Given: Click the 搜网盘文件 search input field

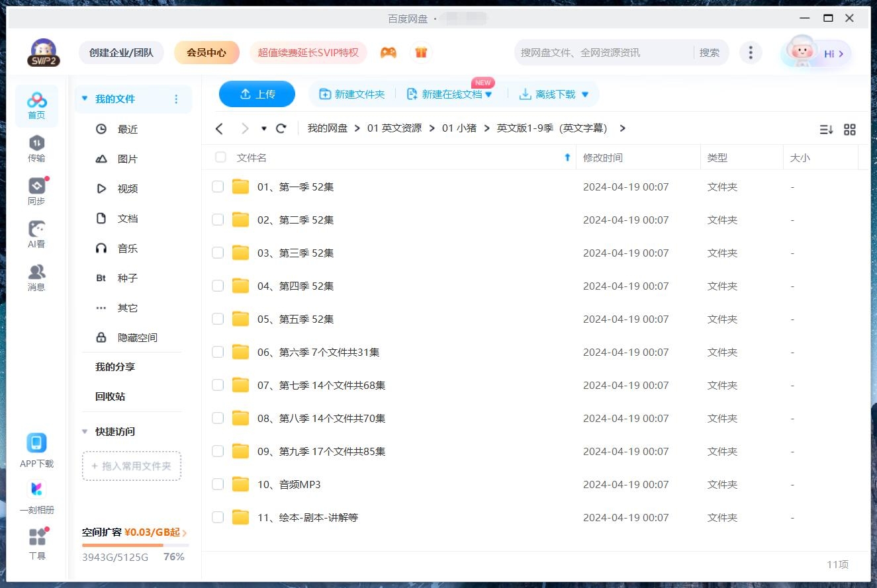Looking at the screenshot, I should 596,52.
